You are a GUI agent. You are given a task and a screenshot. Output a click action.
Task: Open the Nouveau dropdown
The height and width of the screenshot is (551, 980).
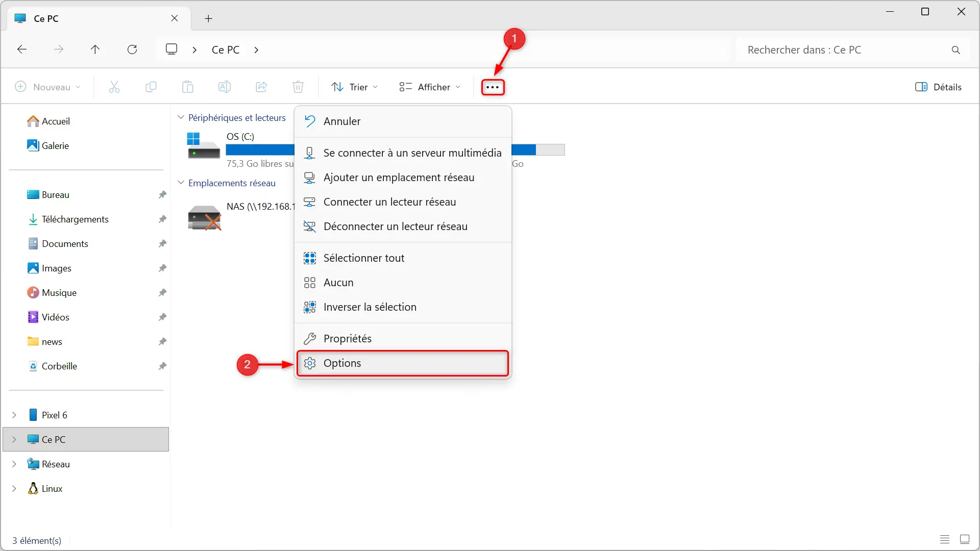pyautogui.click(x=47, y=87)
